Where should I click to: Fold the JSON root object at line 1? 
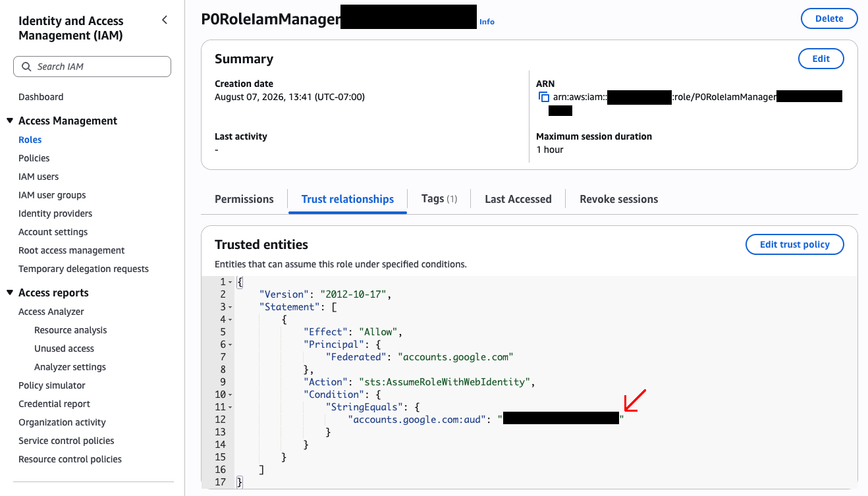231,282
